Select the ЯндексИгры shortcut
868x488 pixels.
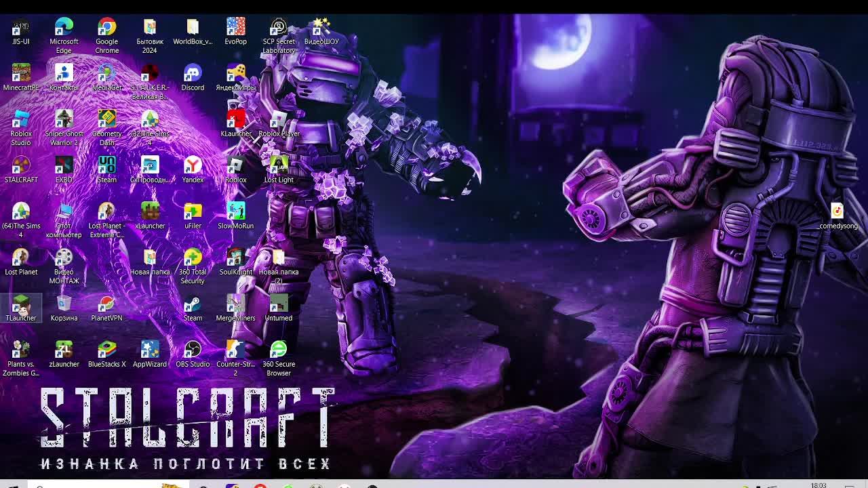click(x=235, y=78)
